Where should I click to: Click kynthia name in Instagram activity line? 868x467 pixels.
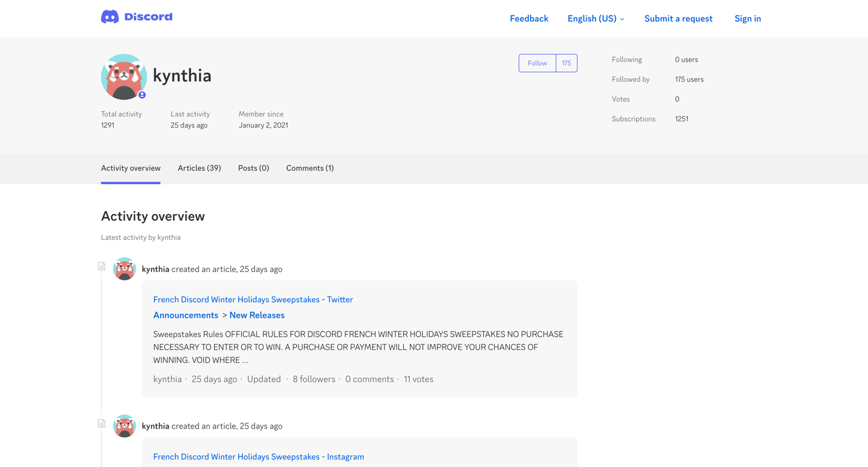point(156,426)
